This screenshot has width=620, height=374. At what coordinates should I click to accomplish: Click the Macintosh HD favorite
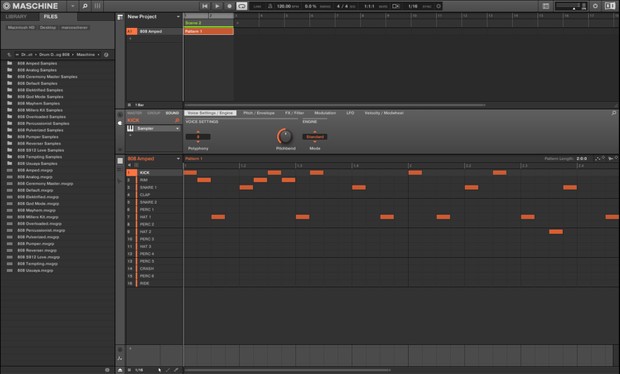tap(21, 28)
